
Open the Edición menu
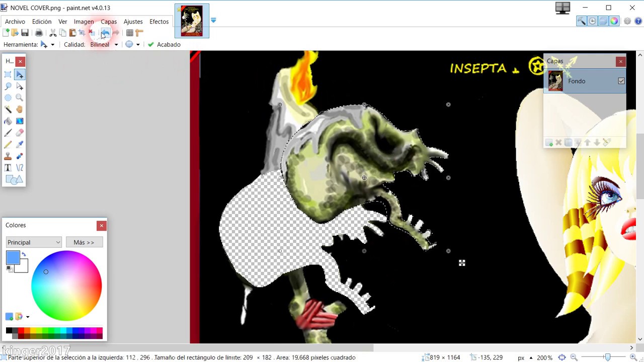tap(42, 22)
